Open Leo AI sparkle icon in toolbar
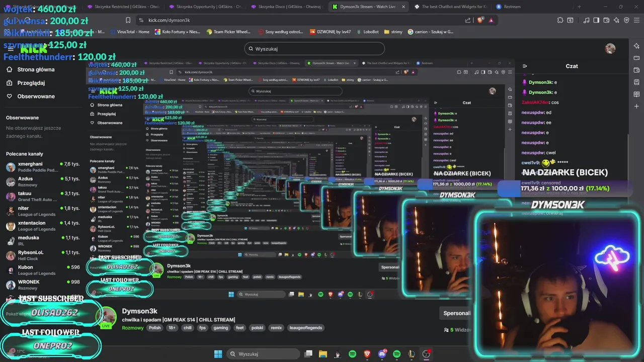This screenshot has width=644, height=362. pyautogui.click(x=616, y=20)
